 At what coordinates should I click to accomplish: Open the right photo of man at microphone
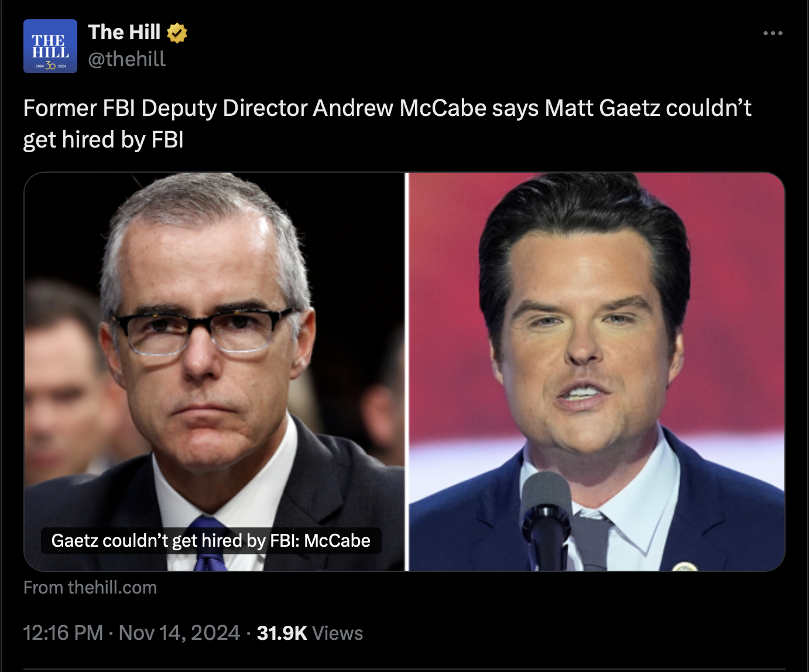(x=596, y=328)
